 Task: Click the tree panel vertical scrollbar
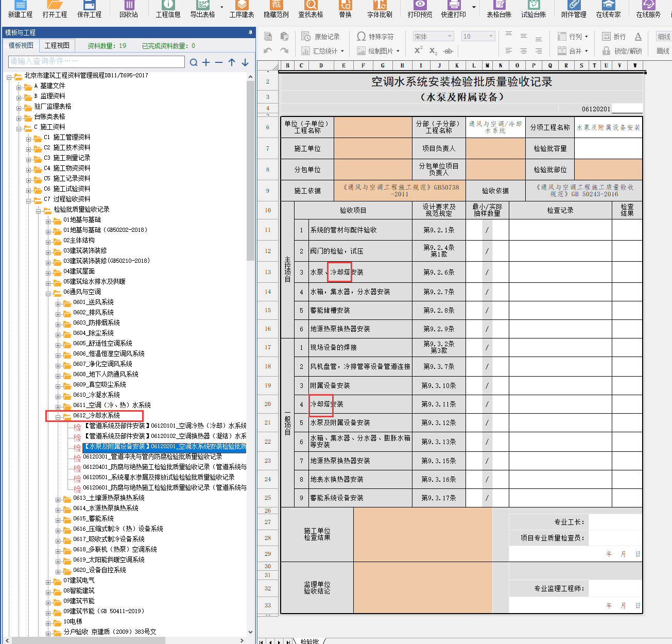[250, 170]
